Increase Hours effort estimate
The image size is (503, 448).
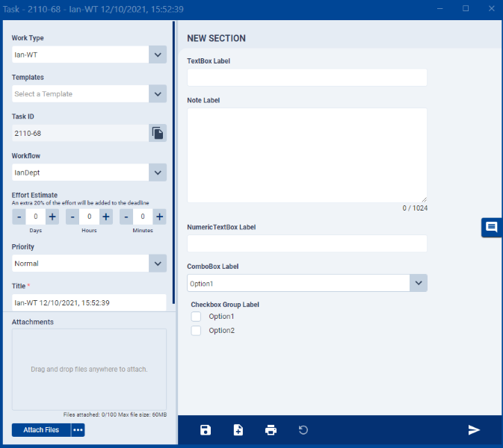pos(106,217)
